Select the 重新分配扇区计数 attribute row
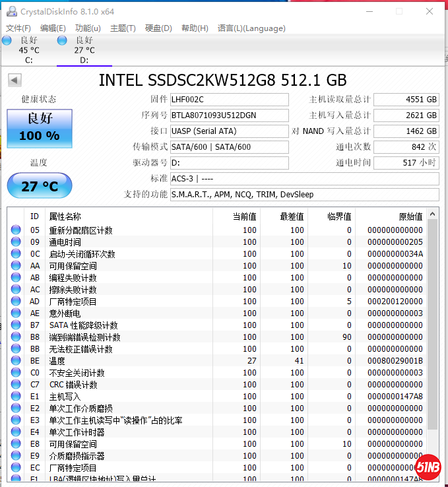Viewport: 448px width, 487px height. point(216,230)
